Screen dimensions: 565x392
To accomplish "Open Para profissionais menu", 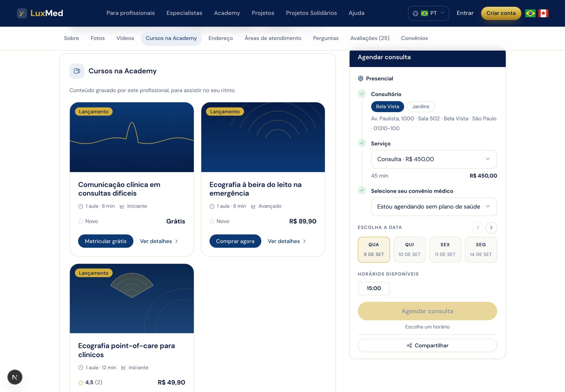I will coord(131,13).
